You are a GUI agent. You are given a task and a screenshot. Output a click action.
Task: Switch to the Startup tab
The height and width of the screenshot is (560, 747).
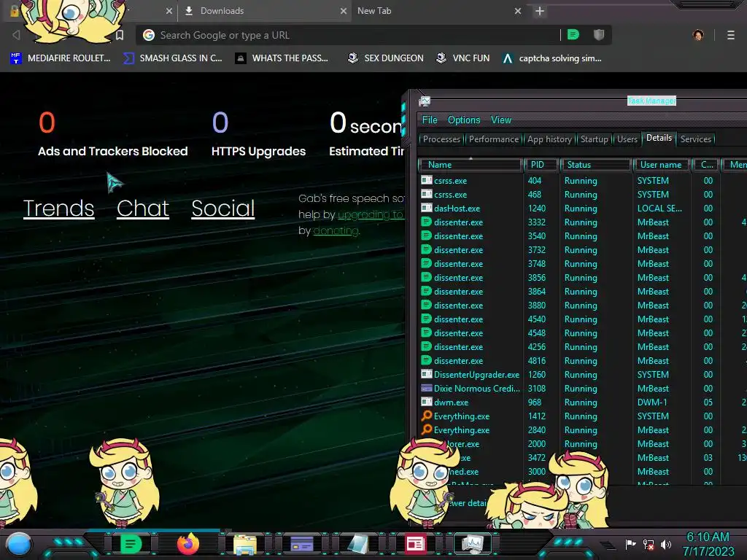coord(594,139)
